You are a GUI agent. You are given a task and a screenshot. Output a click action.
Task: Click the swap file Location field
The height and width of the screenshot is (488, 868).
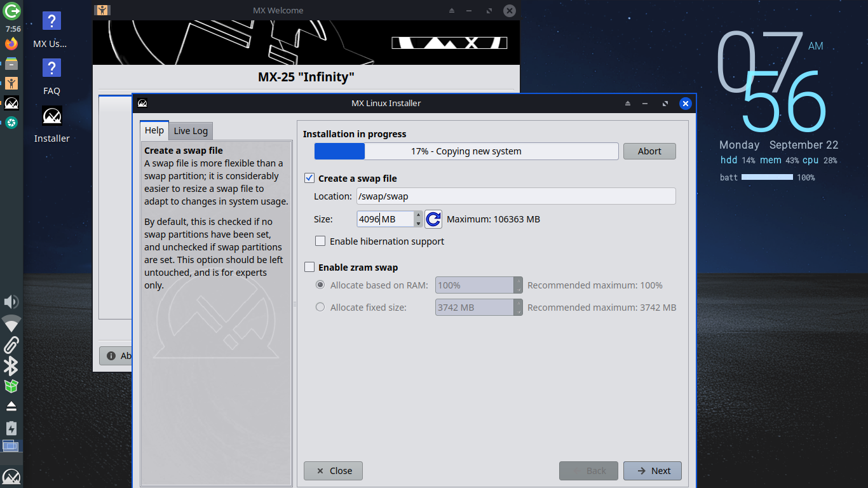click(516, 196)
